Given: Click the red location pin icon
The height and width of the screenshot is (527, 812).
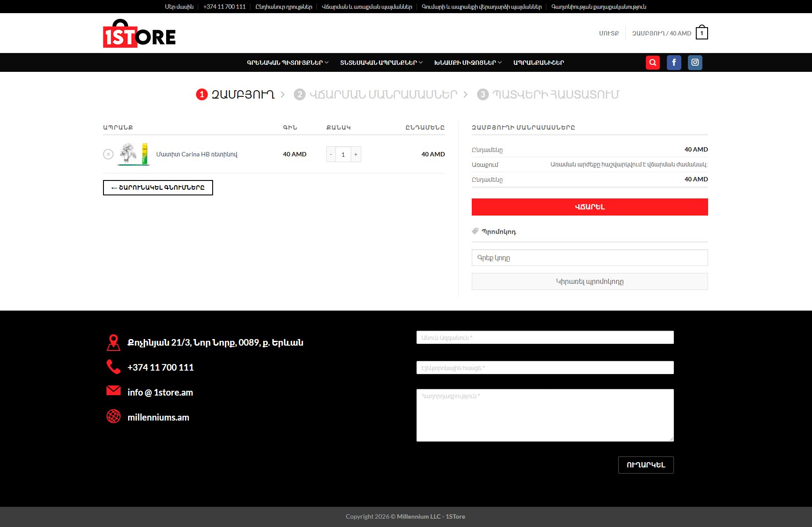Looking at the screenshot, I should (x=114, y=343).
